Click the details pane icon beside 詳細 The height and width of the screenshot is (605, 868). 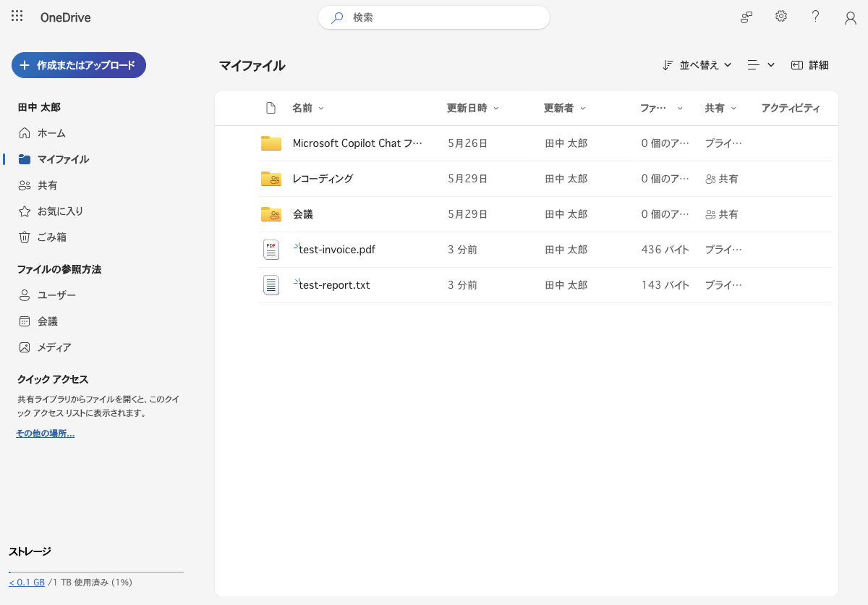(797, 65)
